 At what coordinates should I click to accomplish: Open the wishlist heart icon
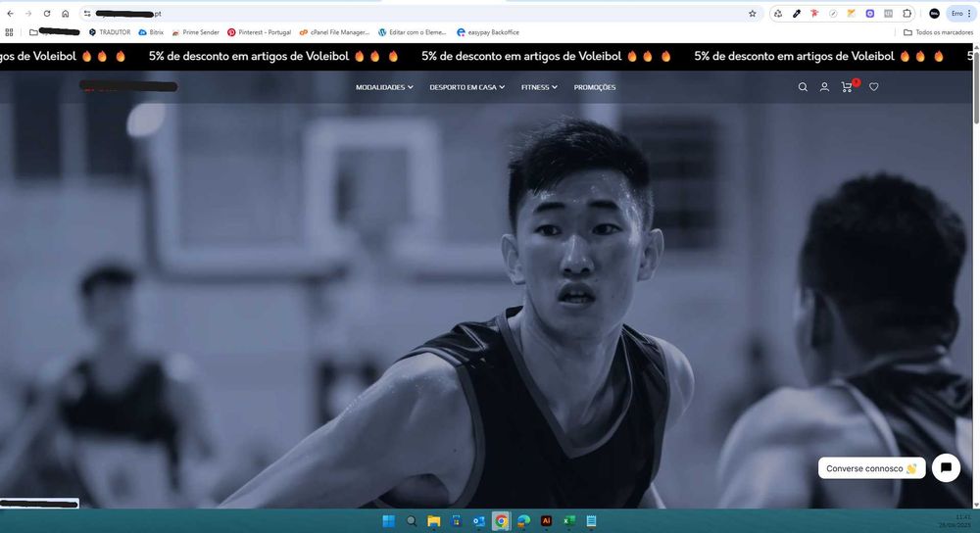pyautogui.click(x=874, y=87)
